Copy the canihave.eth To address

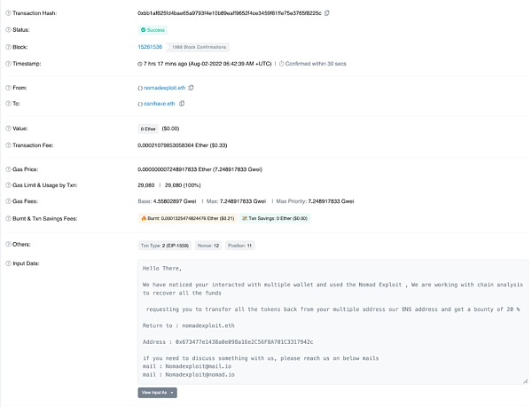(x=180, y=104)
